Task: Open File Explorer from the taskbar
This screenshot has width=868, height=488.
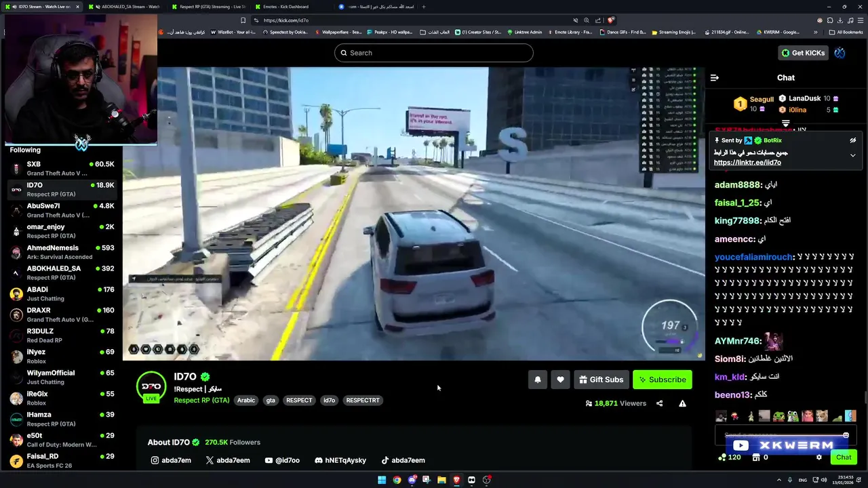Action: pyautogui.click(x=441, y=480)
